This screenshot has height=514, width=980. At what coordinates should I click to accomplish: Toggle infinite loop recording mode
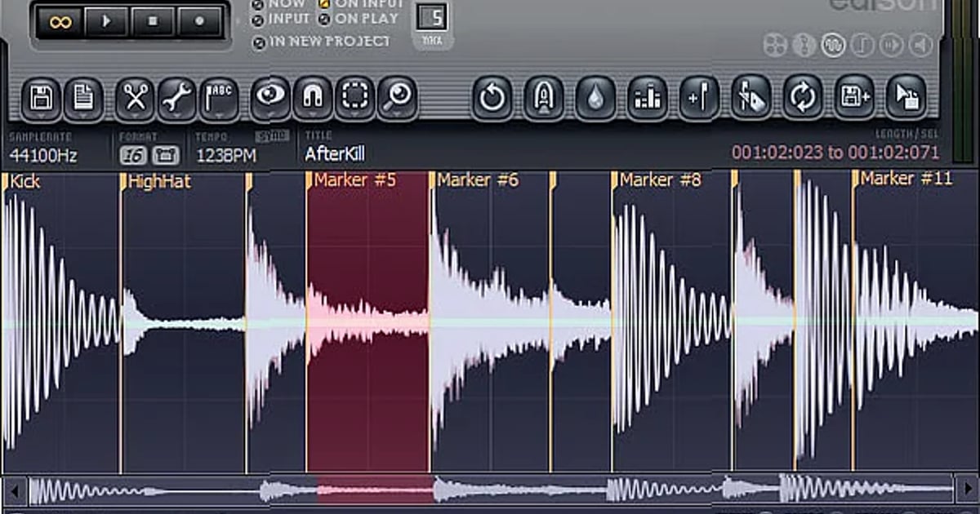[58, 22]
